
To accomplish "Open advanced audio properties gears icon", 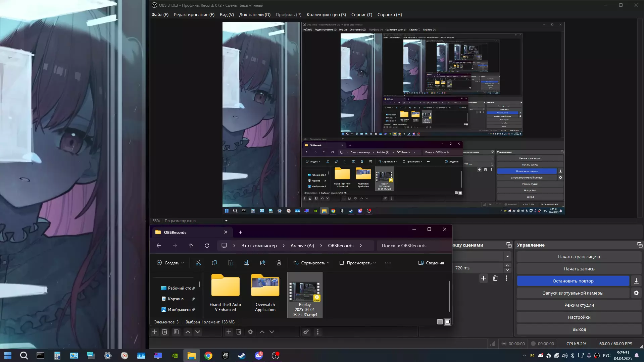I will tap(306, 332).
